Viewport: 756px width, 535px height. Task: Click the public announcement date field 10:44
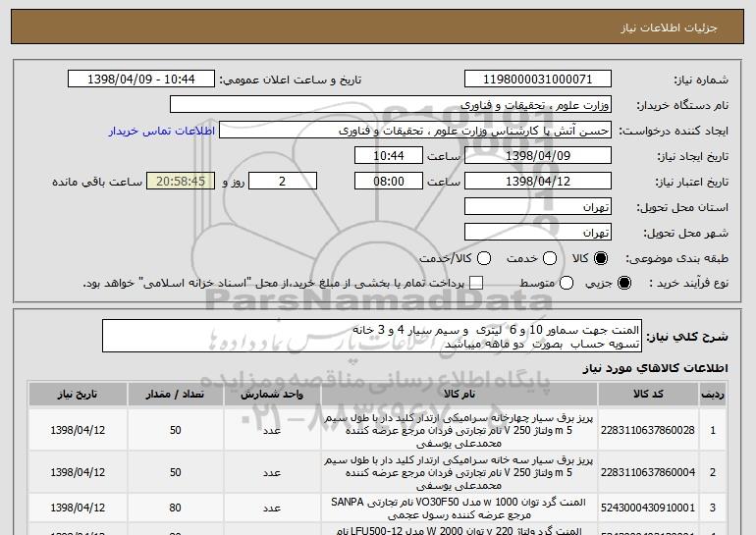[x=141, y=80]
